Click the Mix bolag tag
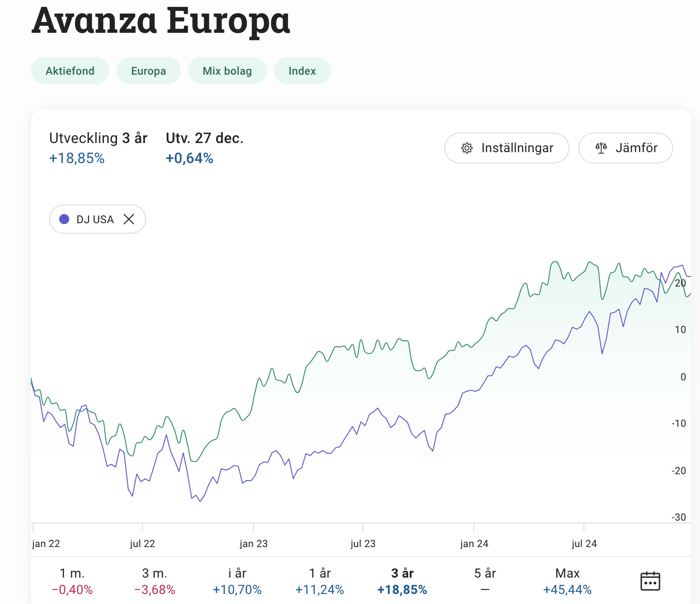This screenshot has height=604, width=700. click(x=227, y=71)
